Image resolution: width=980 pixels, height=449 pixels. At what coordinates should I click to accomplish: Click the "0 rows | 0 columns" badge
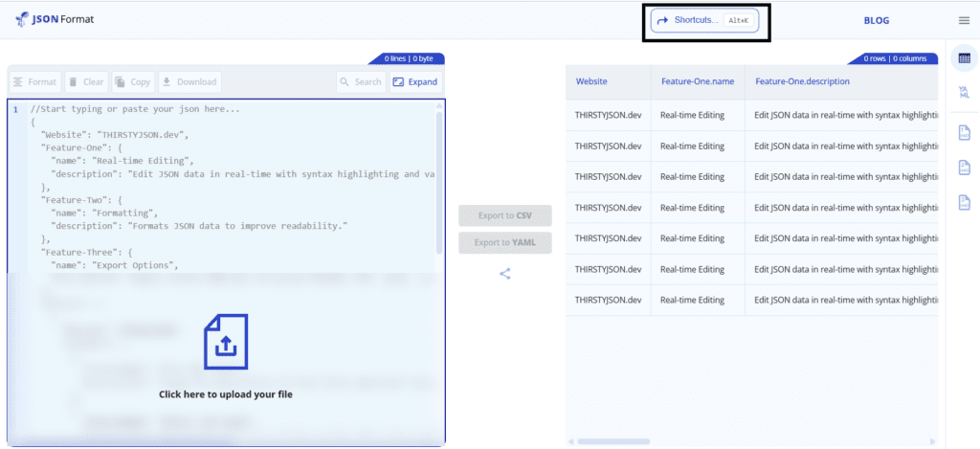click(895, 58)
